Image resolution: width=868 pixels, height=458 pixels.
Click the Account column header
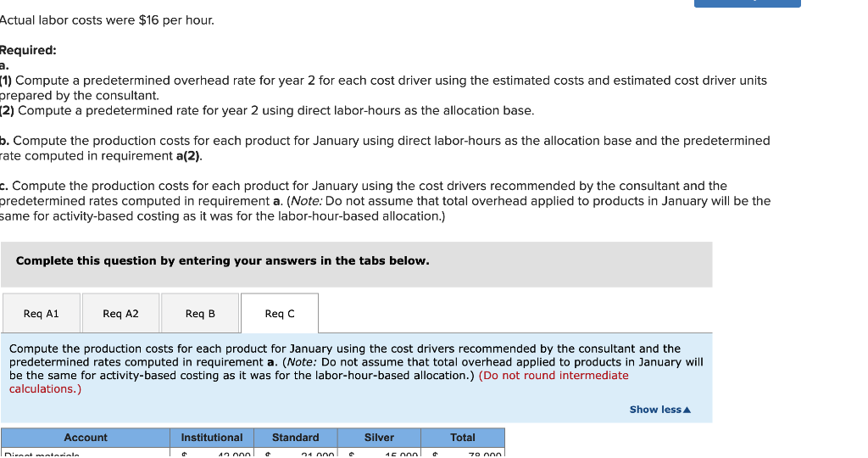pos(86,438)
